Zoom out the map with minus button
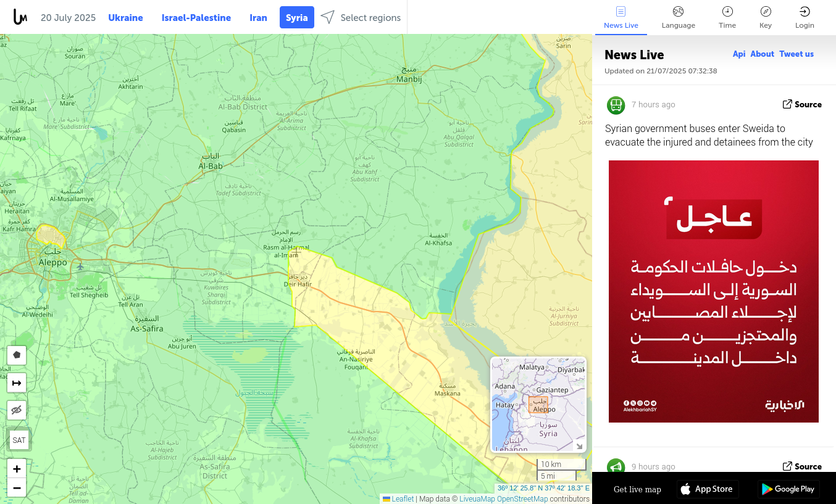The height and width of the screenshot is (504, 836). point(17,488)
